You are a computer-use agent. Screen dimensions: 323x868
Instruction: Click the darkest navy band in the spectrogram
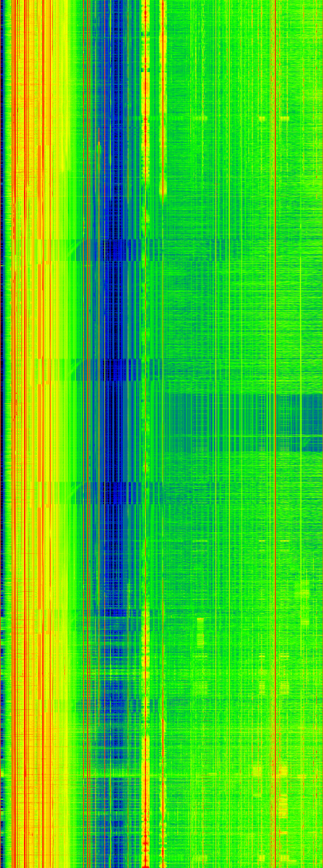[x=115, y=404]
